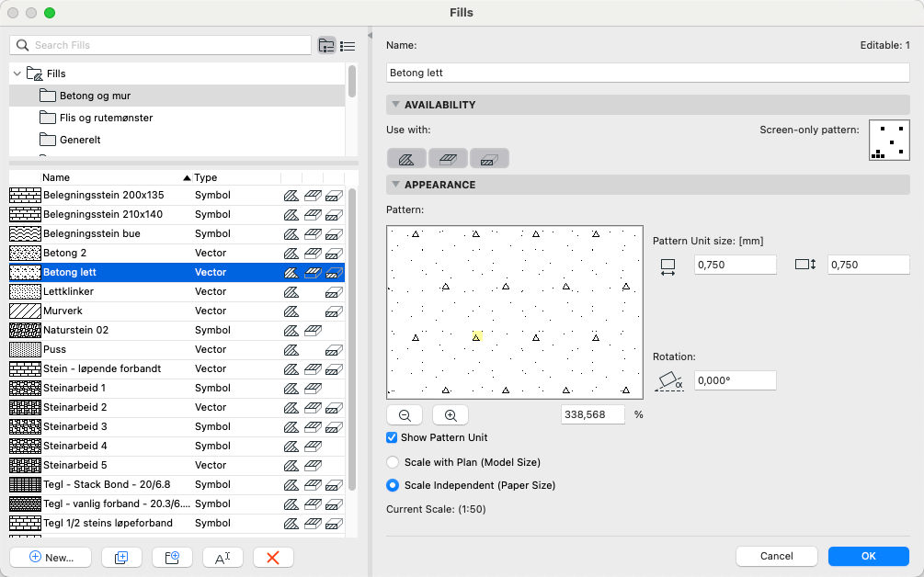The image size is (924, 577).
Task: Select Scale with Plan (Model Size)
Action: 394,462
